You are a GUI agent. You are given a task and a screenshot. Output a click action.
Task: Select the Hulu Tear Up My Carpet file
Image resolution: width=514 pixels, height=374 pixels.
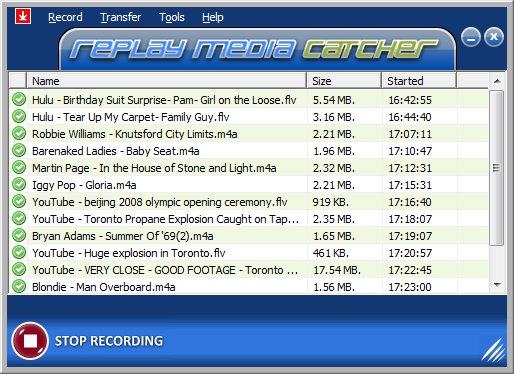coord(249,117)
